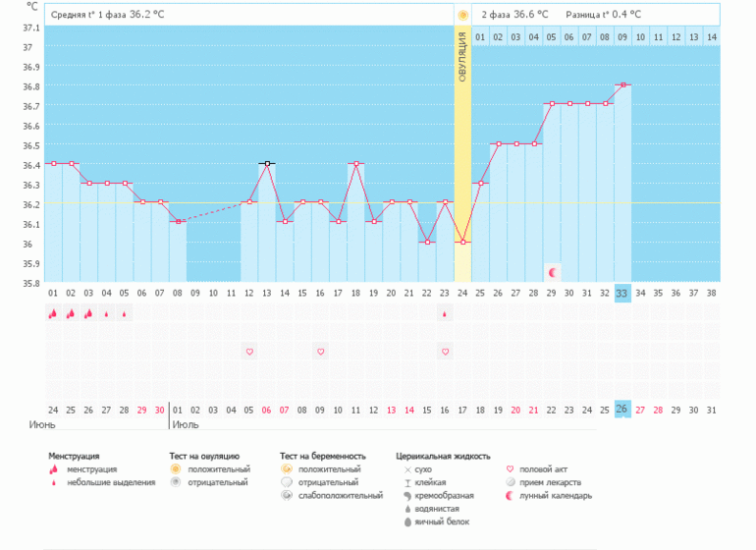Screen dimensions: 756x550
Task: Click the black-marked 36.4 point on day 13
Action: pyautogui.click(x=267, y=163)
